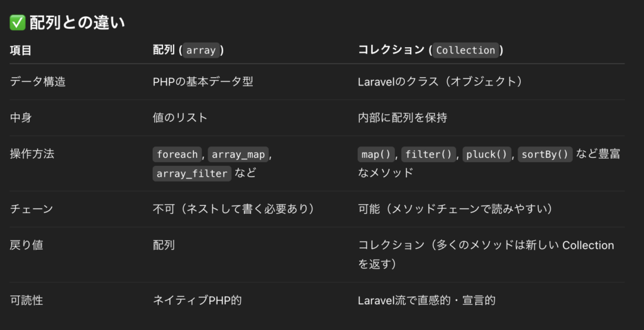Click the array code chip in header

(x=201, y=50)
